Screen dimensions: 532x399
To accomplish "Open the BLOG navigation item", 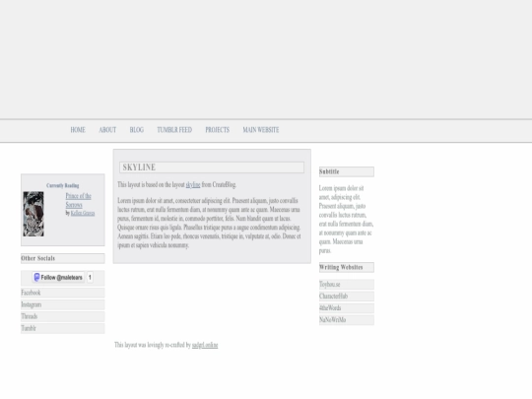I will click(x=137, y=130).
